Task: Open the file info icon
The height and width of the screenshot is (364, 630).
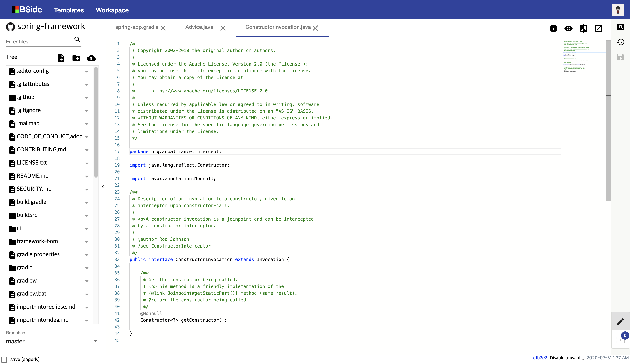Action: (553, 28)
